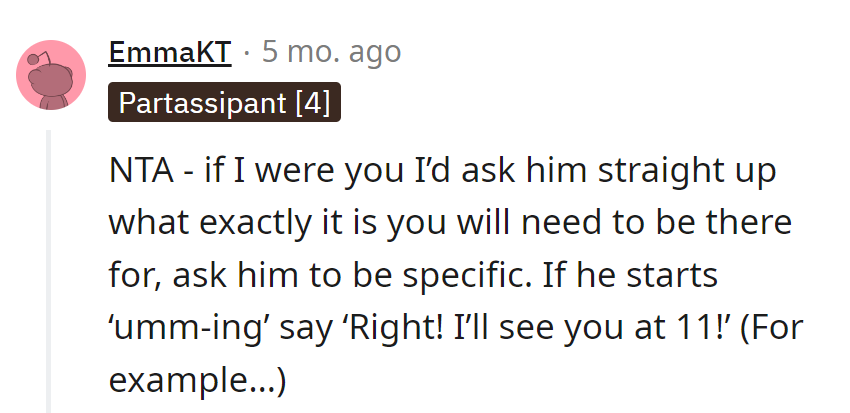Click EmmaKT's Snoo avatar icon
Screen dimensions: 850x413
[52, 74]
